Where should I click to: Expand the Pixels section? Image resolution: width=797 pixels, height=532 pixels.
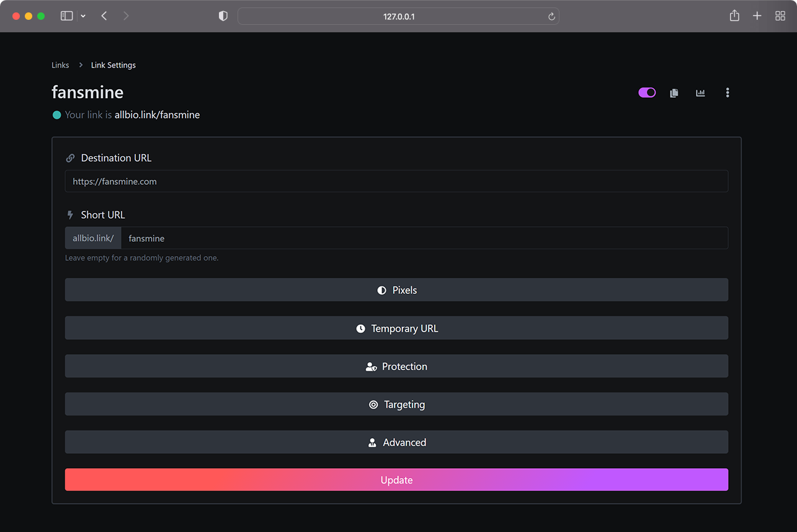coord(396,290)
